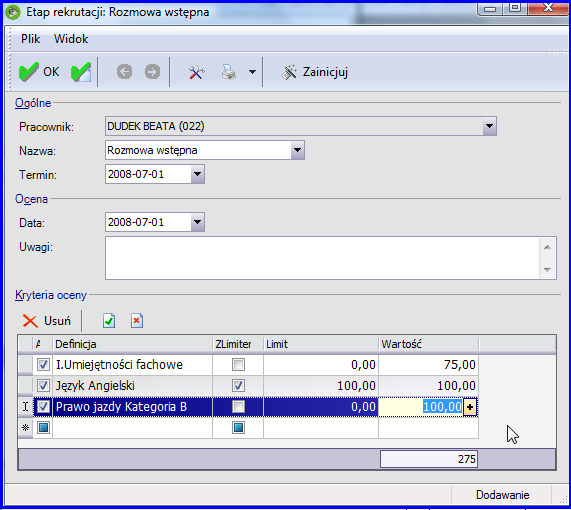Open the Widok menu

[x=71, y=39]
